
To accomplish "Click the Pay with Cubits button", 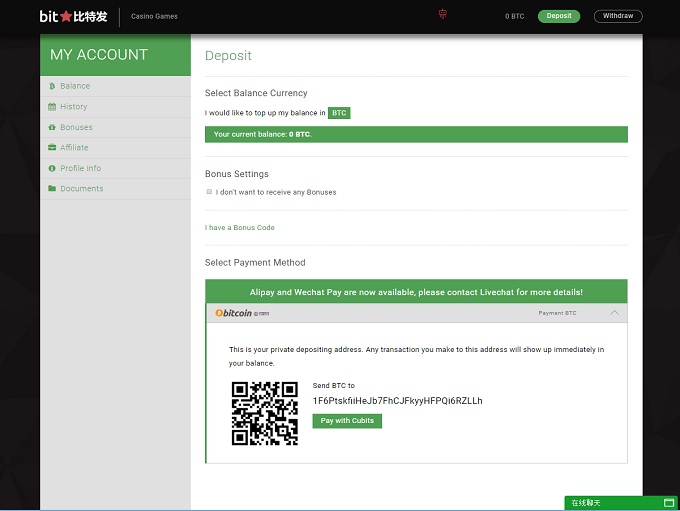I will coord(347,421).
